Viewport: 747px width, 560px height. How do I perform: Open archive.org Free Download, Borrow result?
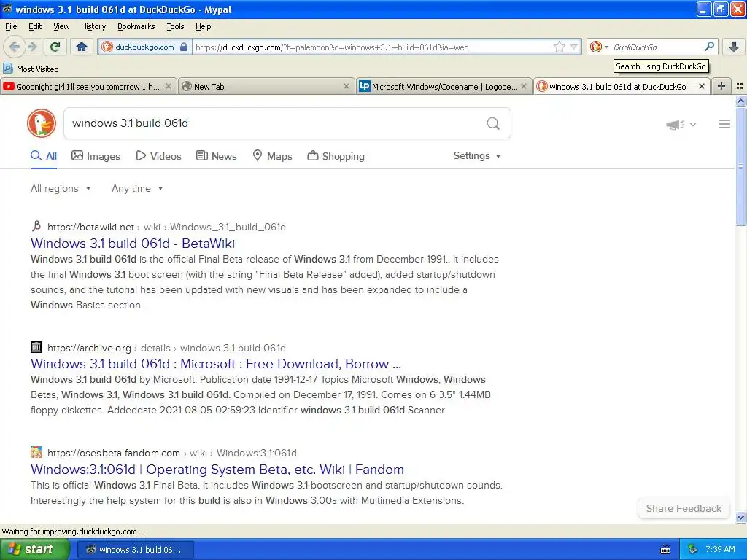coord(216,364)
